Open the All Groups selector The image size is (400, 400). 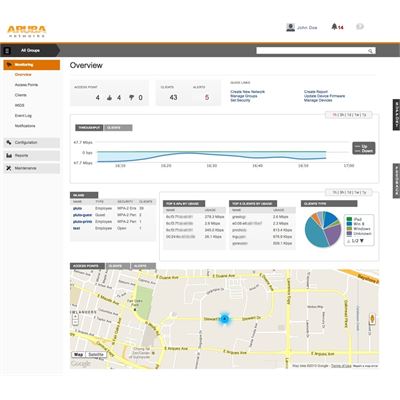(30, 50)
